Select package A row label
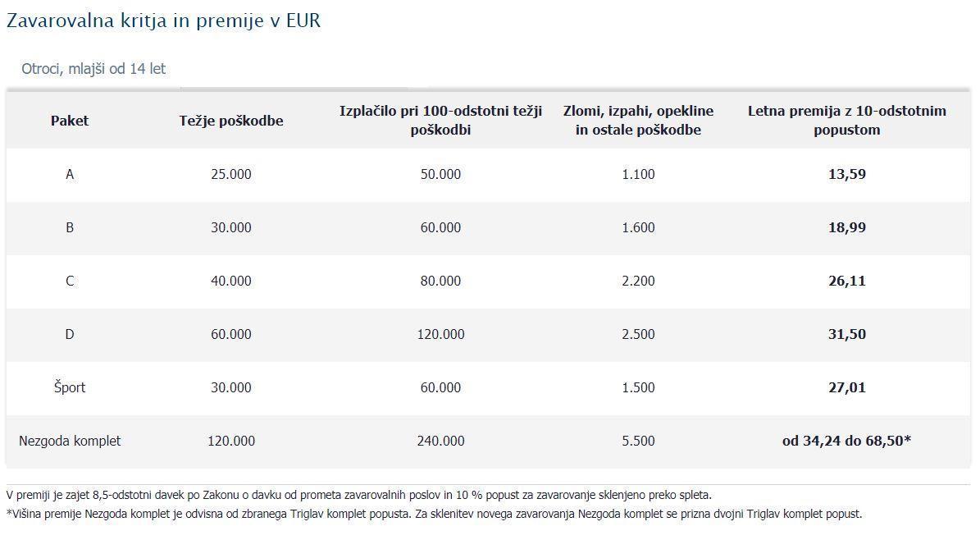The width and height of the screenshot is (980, 540). point(70,174)
